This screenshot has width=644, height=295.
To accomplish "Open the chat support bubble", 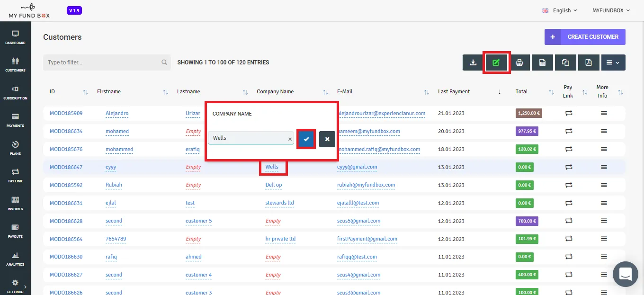I will click(x=626, y=274).
